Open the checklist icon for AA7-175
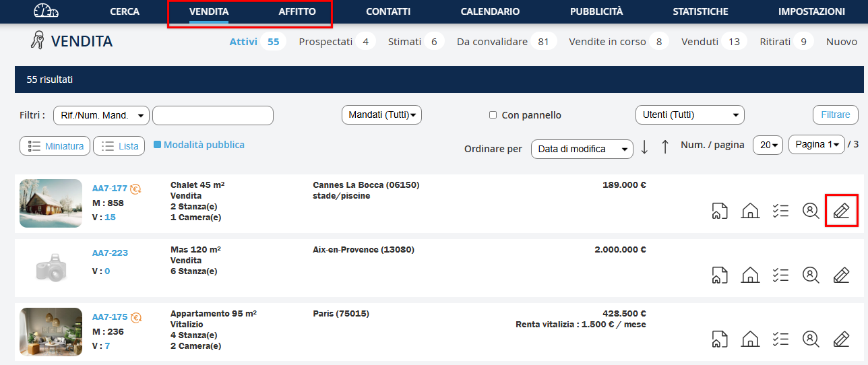The height and width of the screenshot is (365, 868). 780,339
